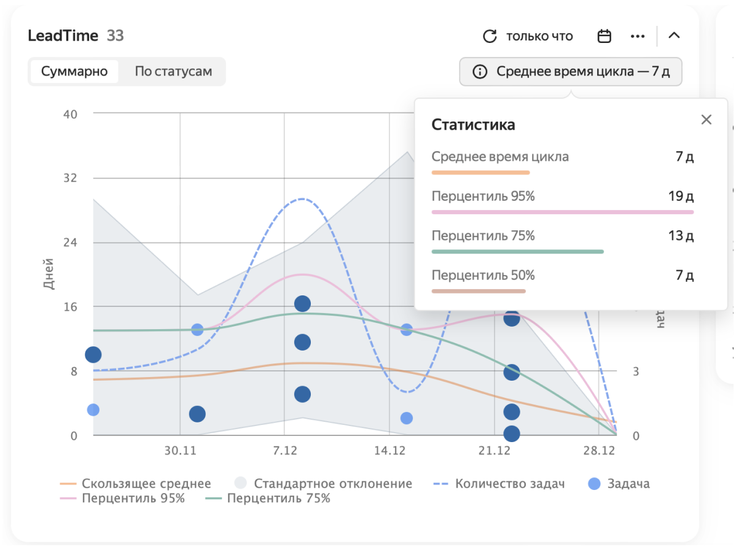The height and width of the screenshot is (560, 747).
Task: Click the Стандартное отклонение legend marker
Action: (x=240, y=483)
